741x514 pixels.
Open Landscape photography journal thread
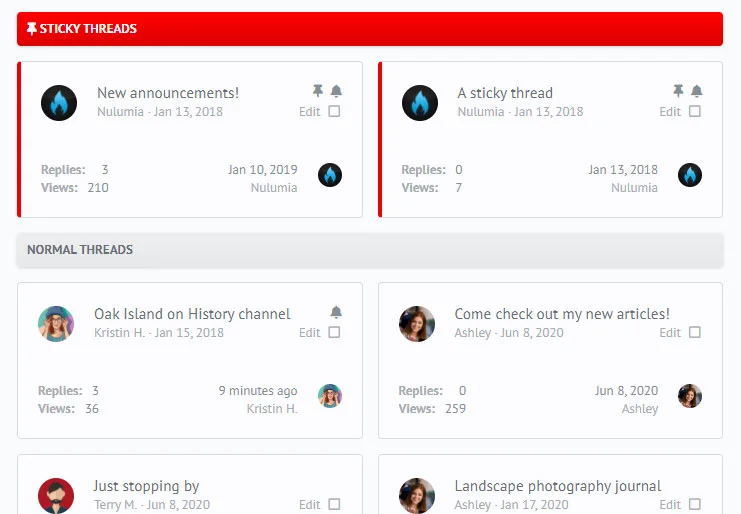click(x=558, y=486)
